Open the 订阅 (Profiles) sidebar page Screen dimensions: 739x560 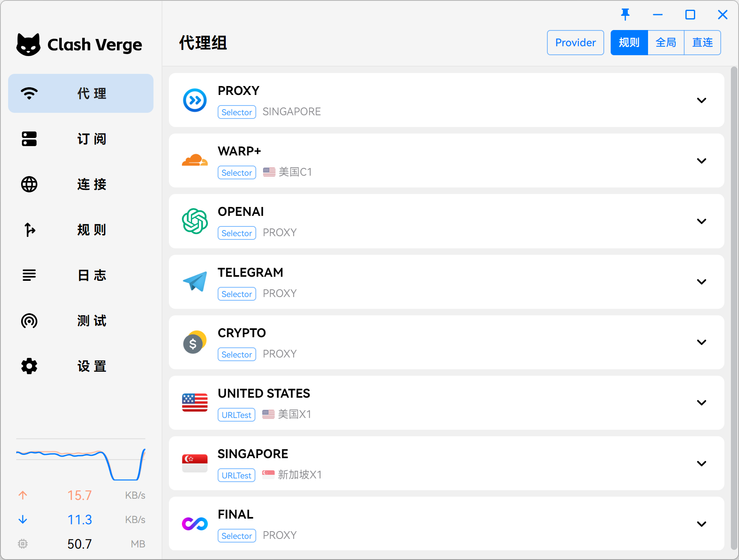tap(81, 139)
